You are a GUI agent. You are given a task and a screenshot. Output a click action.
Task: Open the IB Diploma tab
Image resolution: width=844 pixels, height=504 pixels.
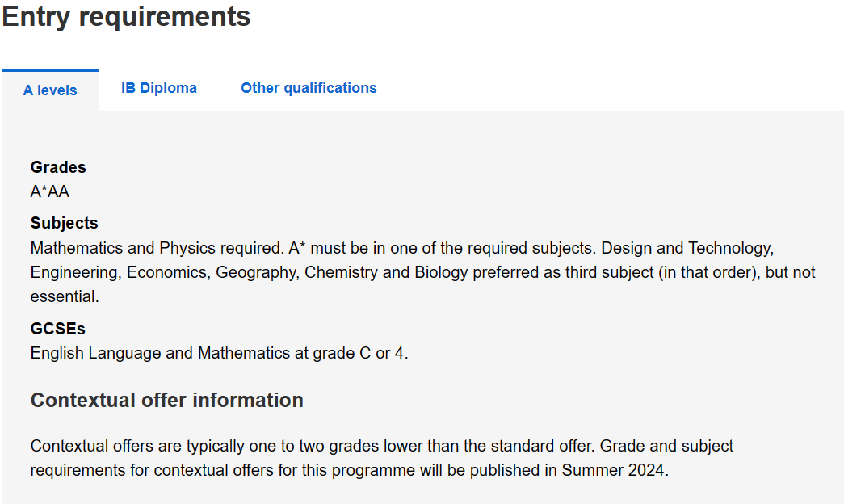[x=159, y=88]
